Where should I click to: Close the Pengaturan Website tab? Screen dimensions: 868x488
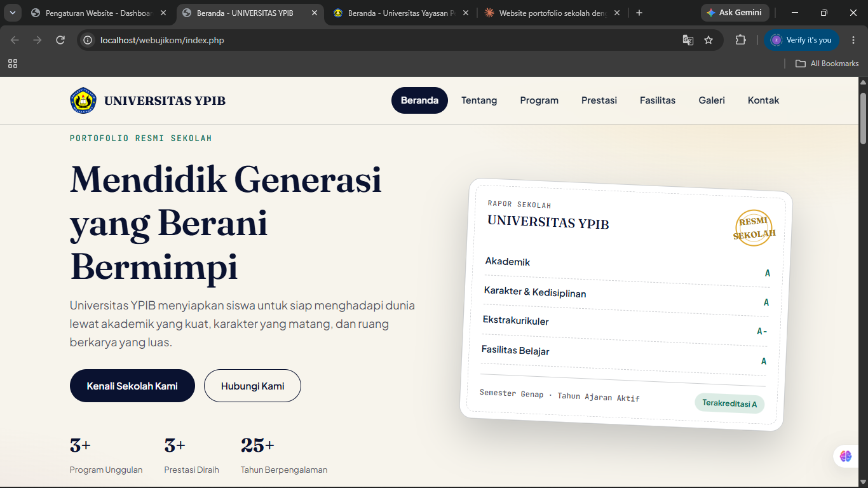[x=163, y=13]
